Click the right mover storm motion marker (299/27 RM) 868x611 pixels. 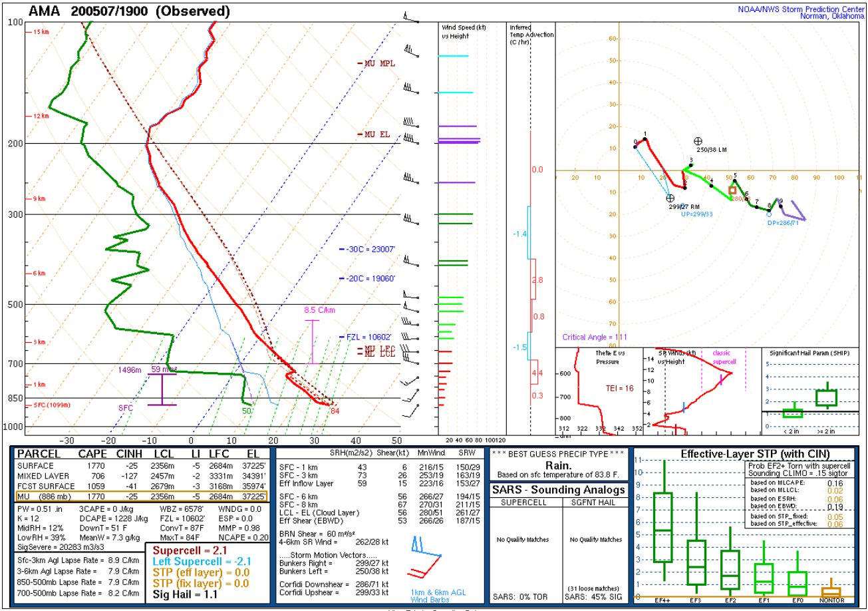pos(670,198)
